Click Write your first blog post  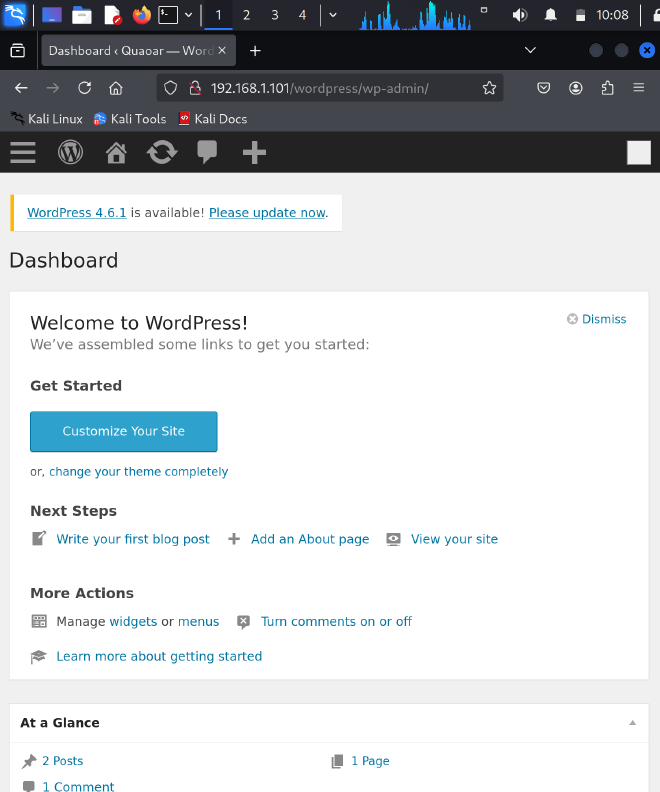click(133, 539)
